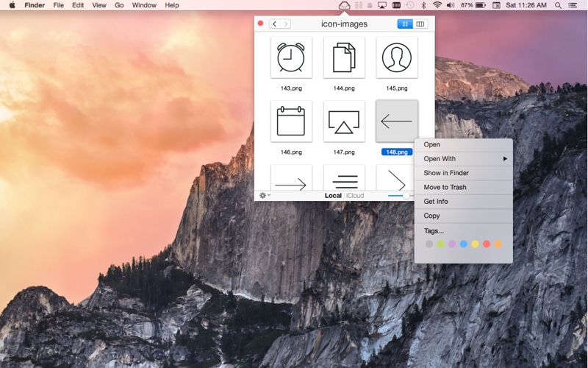
Task: Select Move to Trash in context menu
Action: tap(445, 188)
